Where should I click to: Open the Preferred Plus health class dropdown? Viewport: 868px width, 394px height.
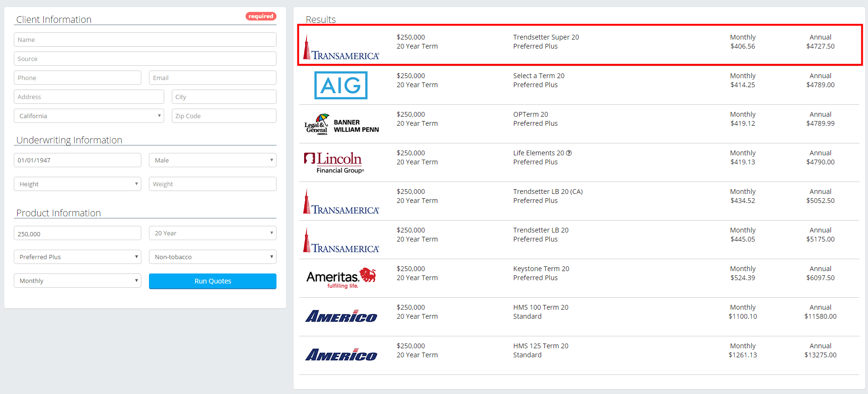[78, 257]
